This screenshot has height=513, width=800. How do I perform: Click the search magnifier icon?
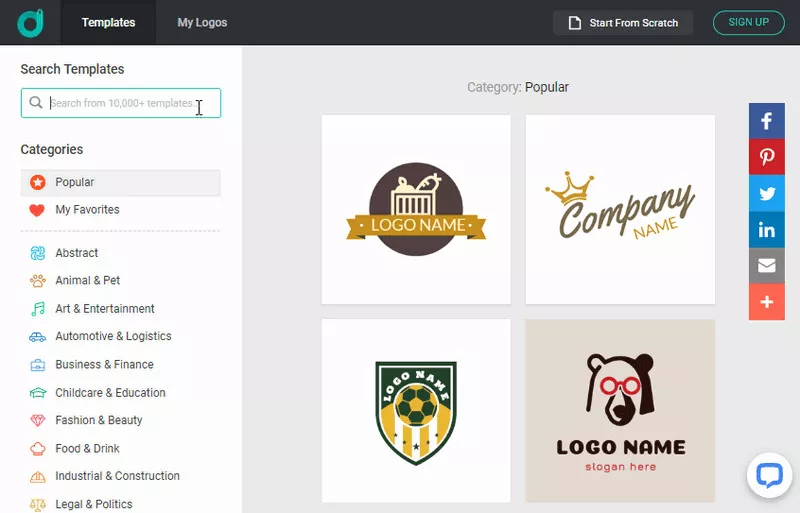coord(35,103)
